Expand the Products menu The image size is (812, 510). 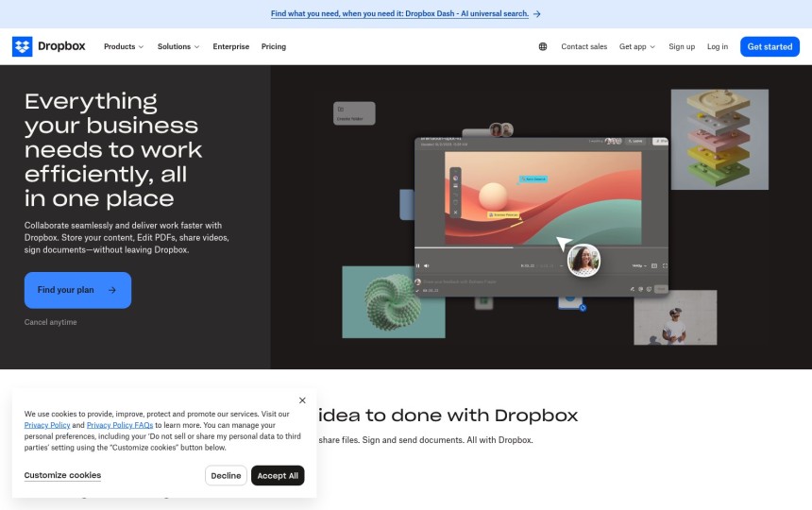(x=124, y=46)
